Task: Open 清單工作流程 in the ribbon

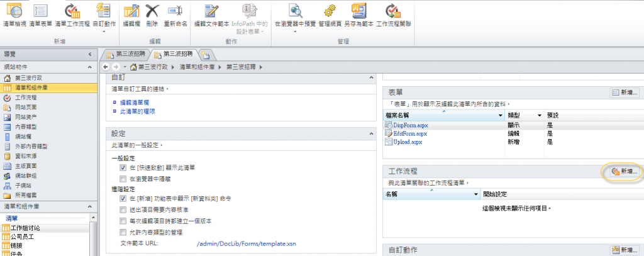Action: tap(72, 15)
